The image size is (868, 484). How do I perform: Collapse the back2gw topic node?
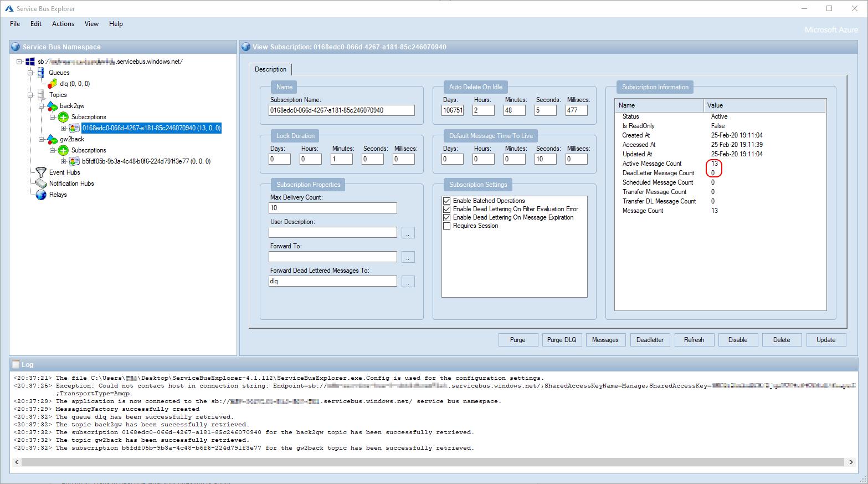[42, 106]
